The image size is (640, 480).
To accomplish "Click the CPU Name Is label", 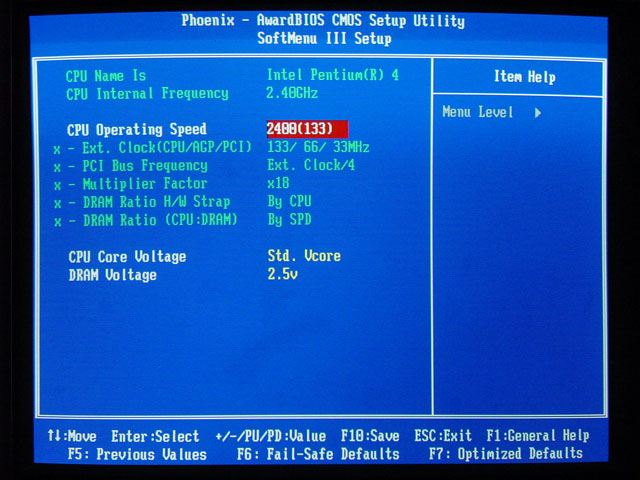I will point(106,76).
